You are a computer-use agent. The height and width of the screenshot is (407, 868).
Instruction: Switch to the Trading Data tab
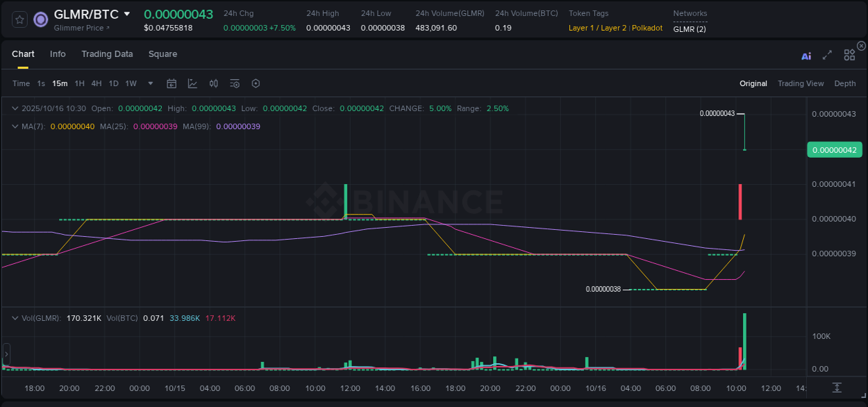point(107,54)
